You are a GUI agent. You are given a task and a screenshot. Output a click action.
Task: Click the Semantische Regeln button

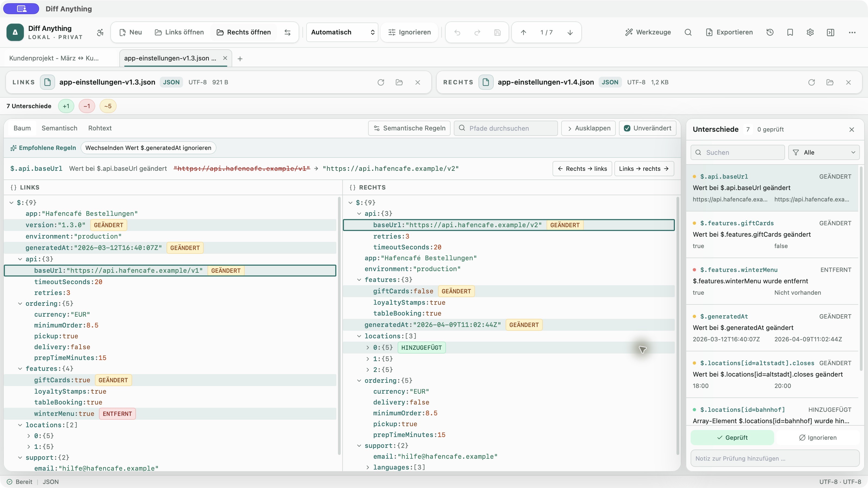(409, 128)
